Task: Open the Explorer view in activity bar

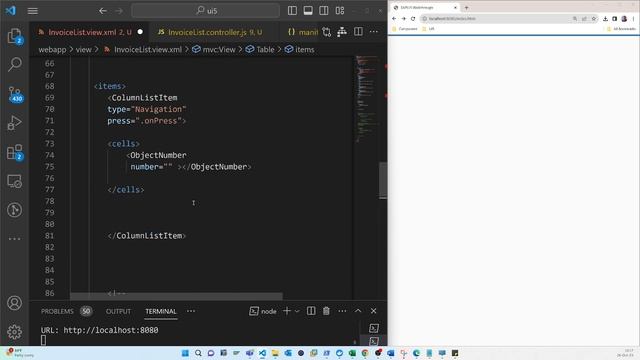Action: pos(15,36)
